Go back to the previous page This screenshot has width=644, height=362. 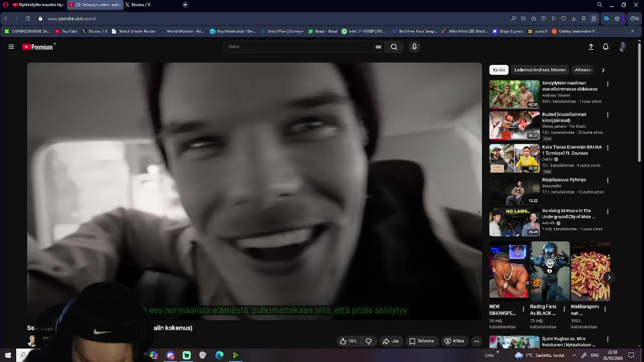[6, 19]
